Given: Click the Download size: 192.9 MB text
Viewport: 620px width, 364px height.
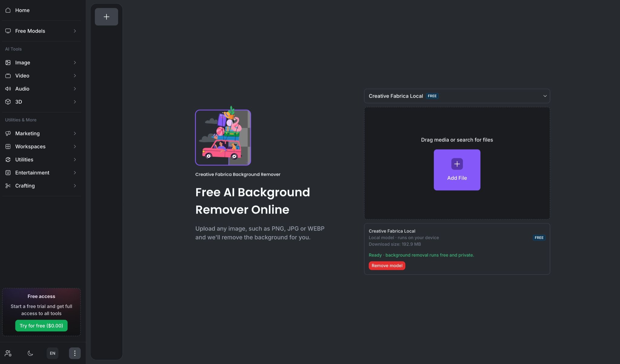Looking at the screenshot, I should click(395, 244).
